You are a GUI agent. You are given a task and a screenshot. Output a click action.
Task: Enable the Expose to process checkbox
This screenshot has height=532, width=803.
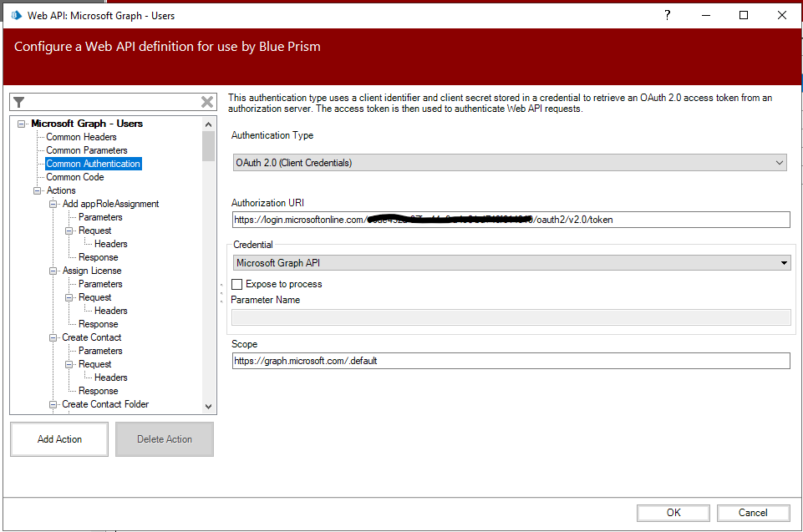tap(237, 284)
